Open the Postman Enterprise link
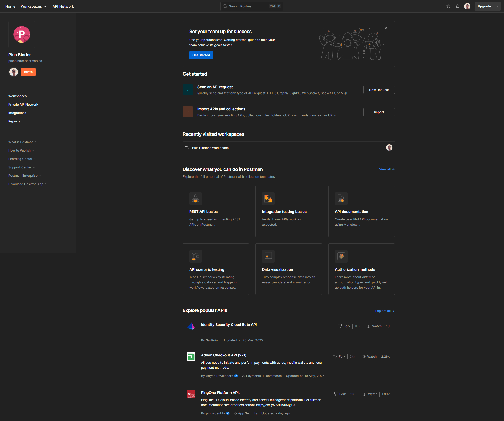504x421 pixels. pyautogui.click(x=24, y=176)
